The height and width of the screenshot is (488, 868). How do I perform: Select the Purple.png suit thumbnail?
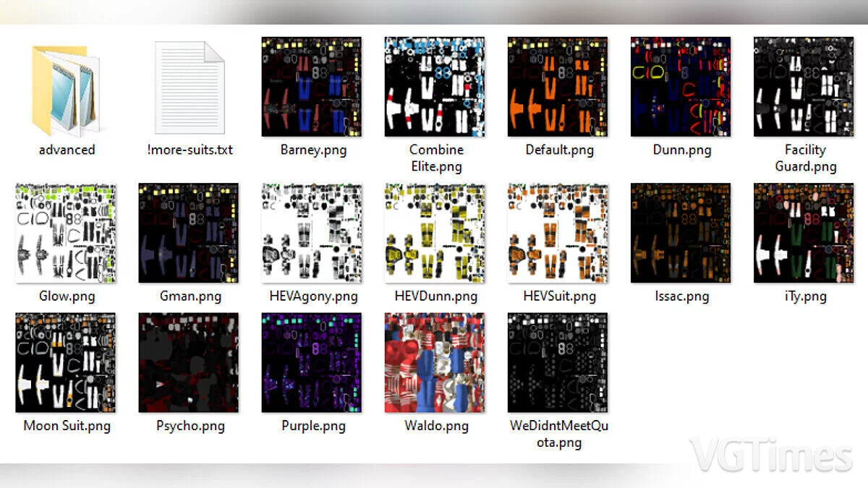311,362
